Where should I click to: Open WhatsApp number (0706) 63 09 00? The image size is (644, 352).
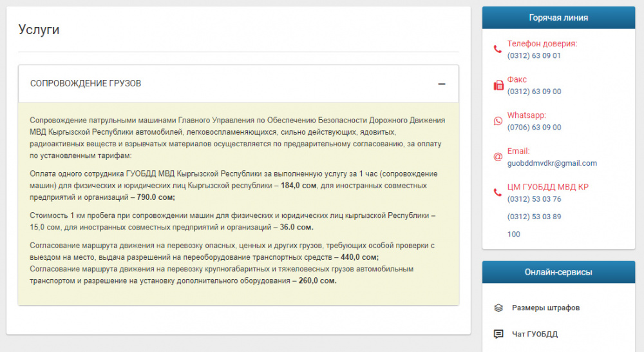pos(534,128)
